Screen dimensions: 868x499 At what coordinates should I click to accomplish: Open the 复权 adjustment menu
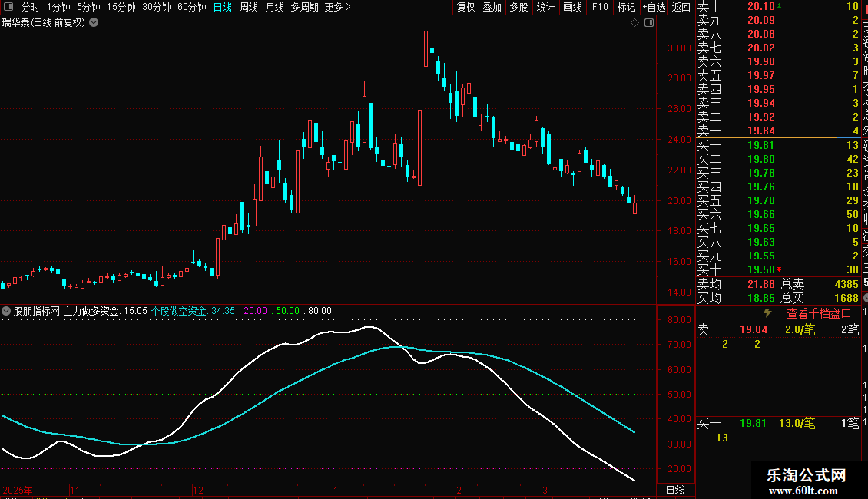pos(466,7)
